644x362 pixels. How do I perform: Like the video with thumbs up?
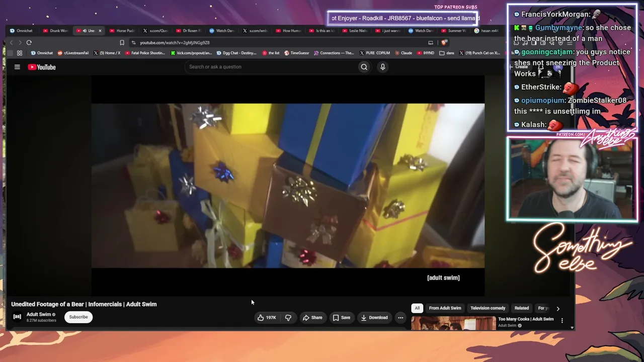(267, 317)
